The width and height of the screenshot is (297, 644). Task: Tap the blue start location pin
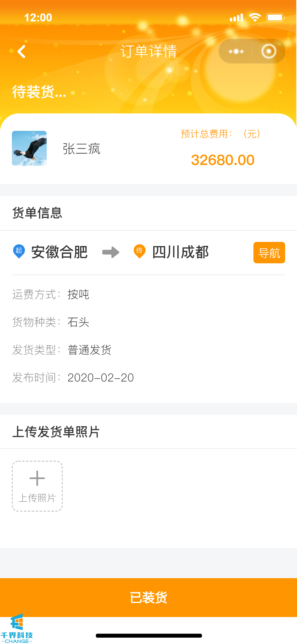19,251
